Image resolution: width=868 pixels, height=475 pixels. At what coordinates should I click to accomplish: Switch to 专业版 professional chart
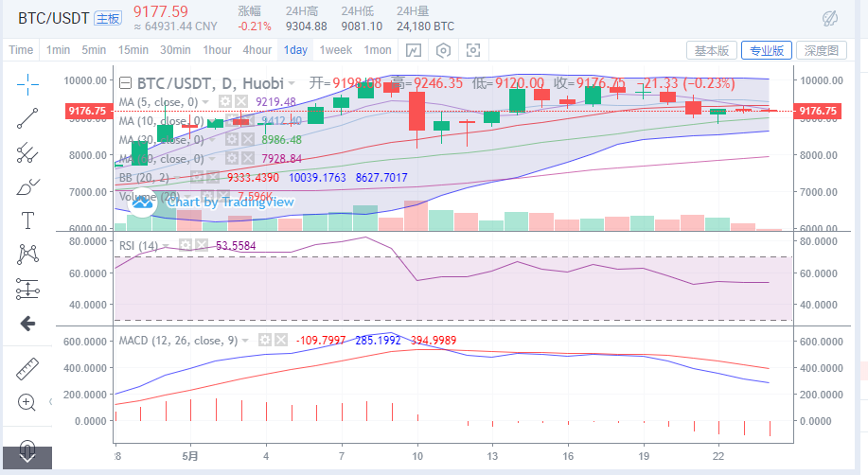767,50
